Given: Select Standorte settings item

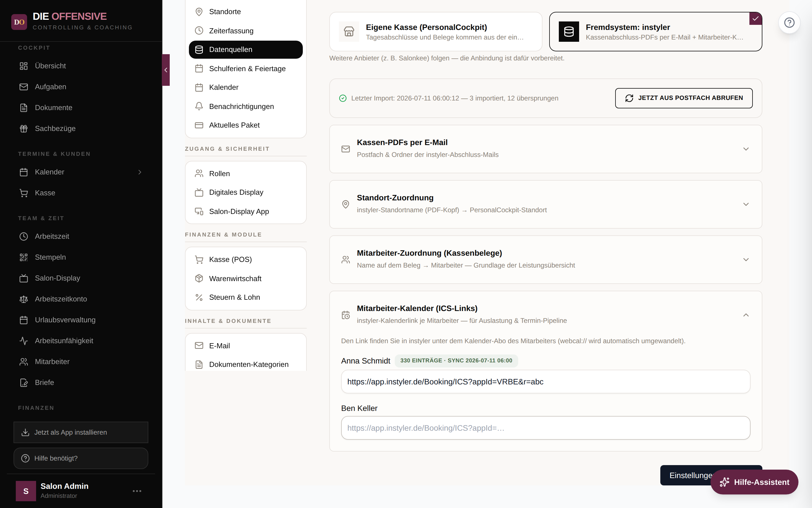Looking at the screenshot, I should tap(246, 12).
